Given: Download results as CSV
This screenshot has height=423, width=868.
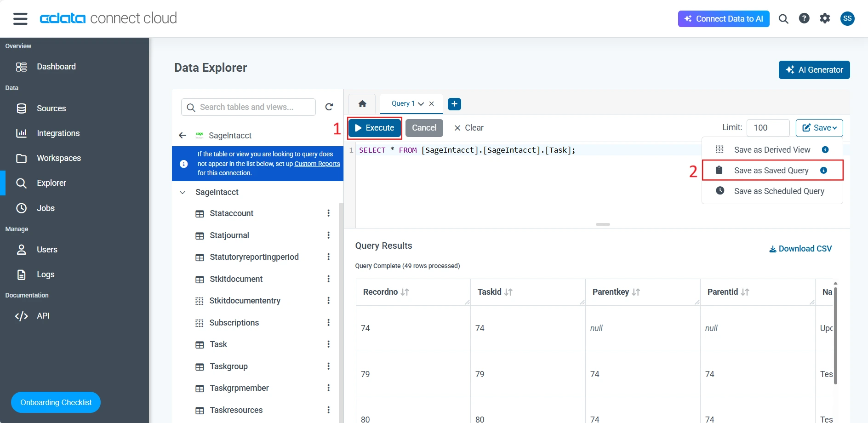Looking at the screenshot, I should coord(800,249).
